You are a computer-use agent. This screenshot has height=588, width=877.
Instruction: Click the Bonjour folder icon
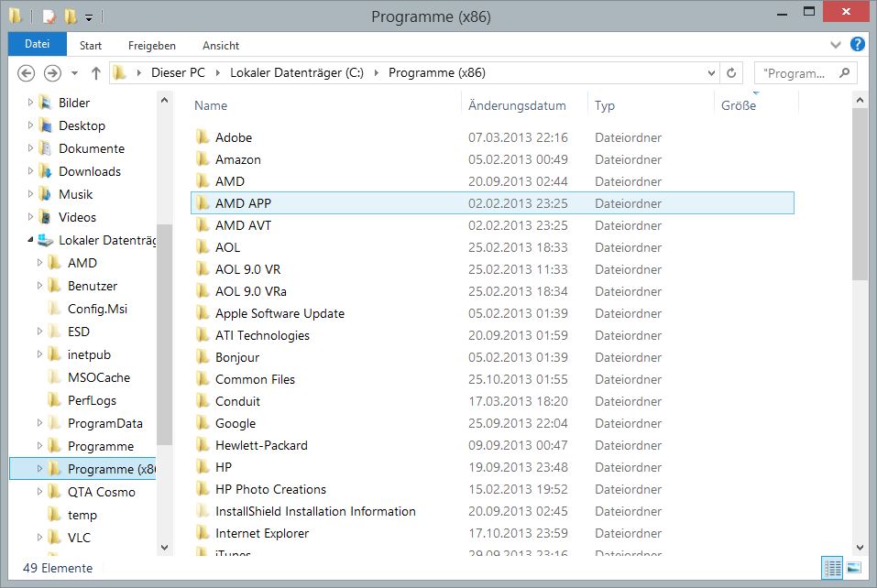[203, 357]
